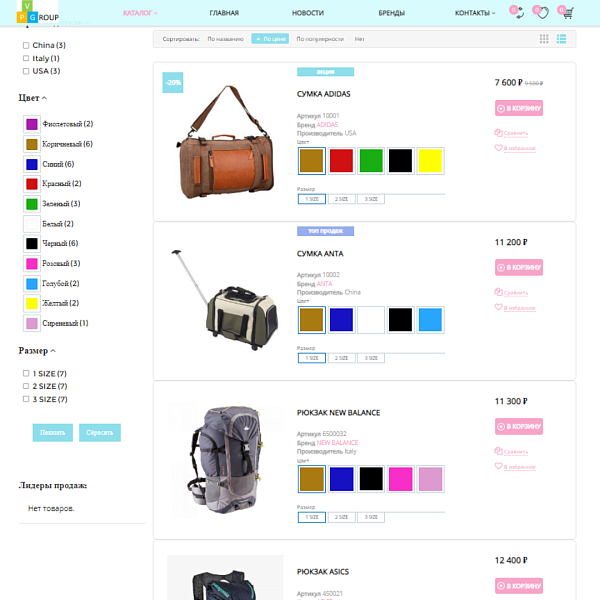Viewport: 600px width, 600px height.
Task: Add the Adidas bag to cart
Action: tap(519, 108)
